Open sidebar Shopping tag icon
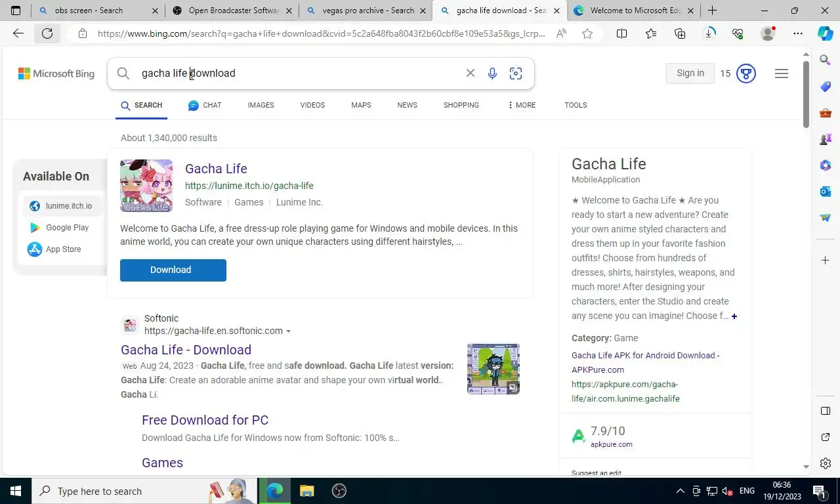The width and height of the screenshot is (840, 504). coord(826,87)
